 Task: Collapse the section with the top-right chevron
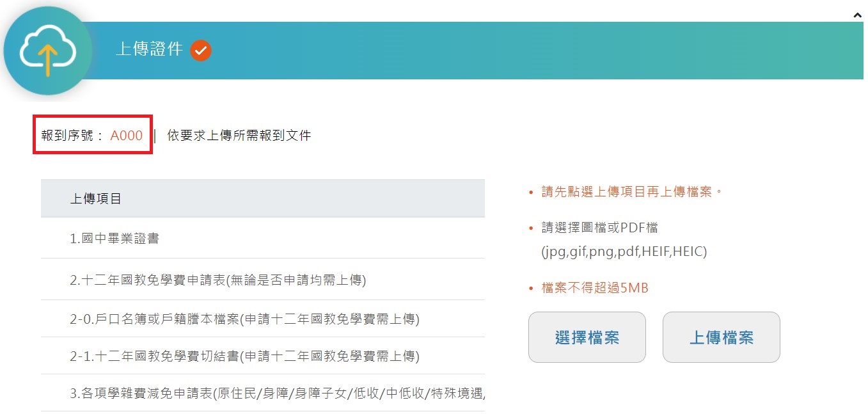tap(858, 15)
